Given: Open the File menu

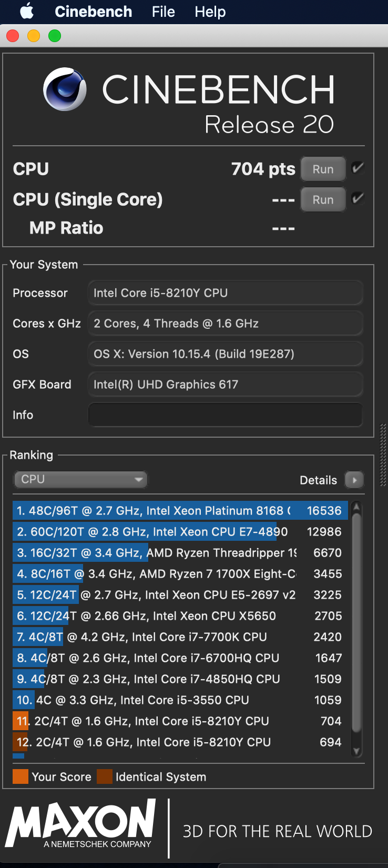Looking at the screenshot, I should (163, 12).
